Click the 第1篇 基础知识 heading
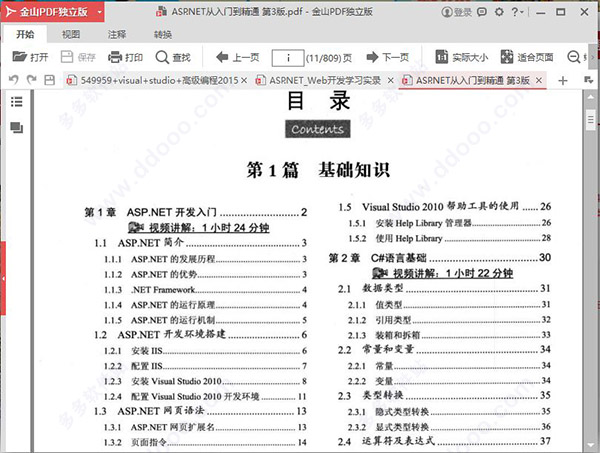600x453 pixels. (318, 169)
